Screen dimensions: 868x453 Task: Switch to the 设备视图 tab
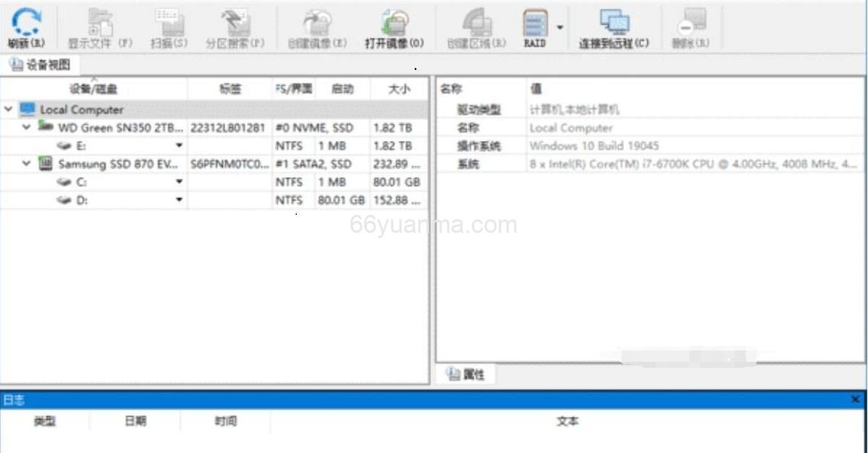(x=38, y=64)
